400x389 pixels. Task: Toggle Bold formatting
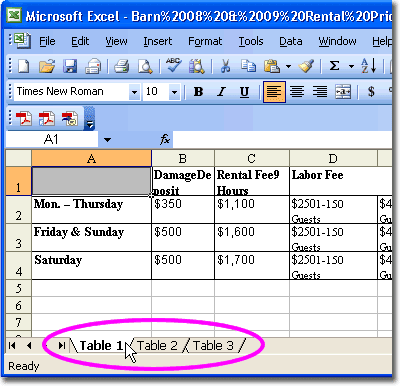coord(199,92)
